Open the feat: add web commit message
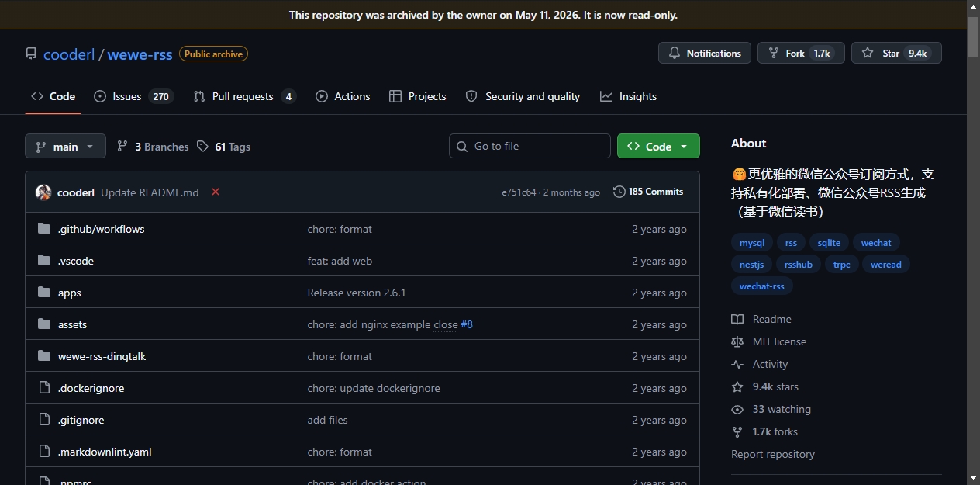The image size is (980, 485). pyautogui.click(x=340, y=261)
